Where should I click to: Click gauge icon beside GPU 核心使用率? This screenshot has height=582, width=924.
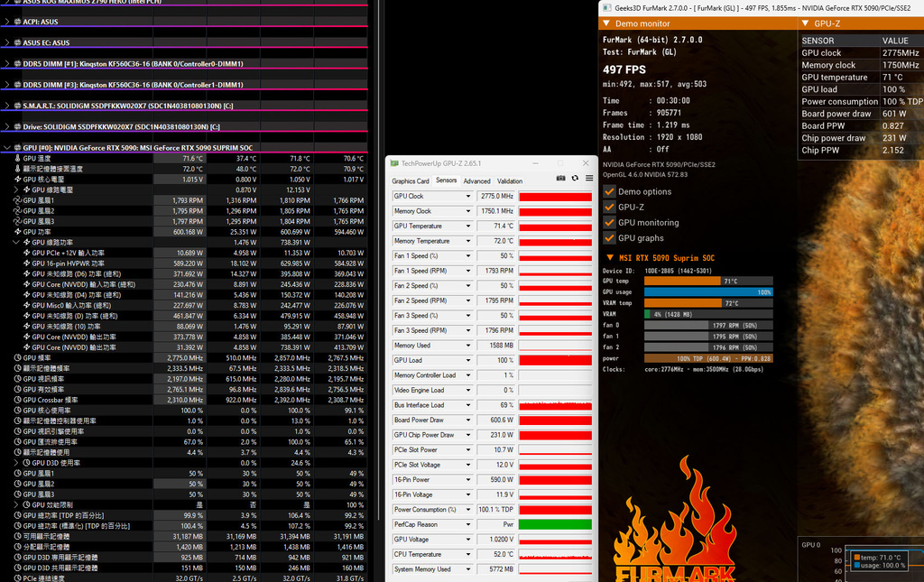18,411
